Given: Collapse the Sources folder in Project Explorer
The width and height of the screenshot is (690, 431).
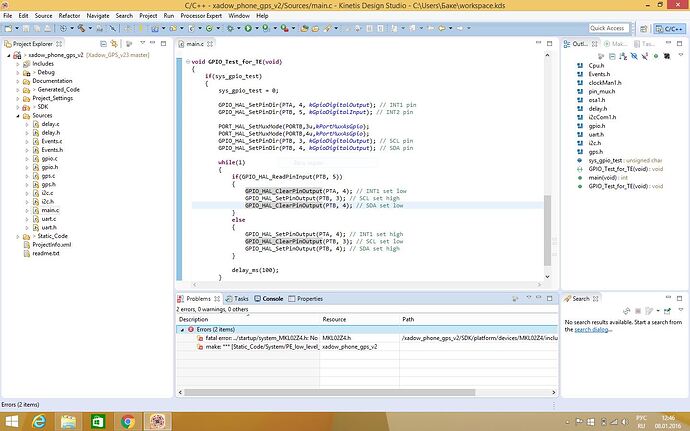Looking at the screenshot, I should pos(18,116).
